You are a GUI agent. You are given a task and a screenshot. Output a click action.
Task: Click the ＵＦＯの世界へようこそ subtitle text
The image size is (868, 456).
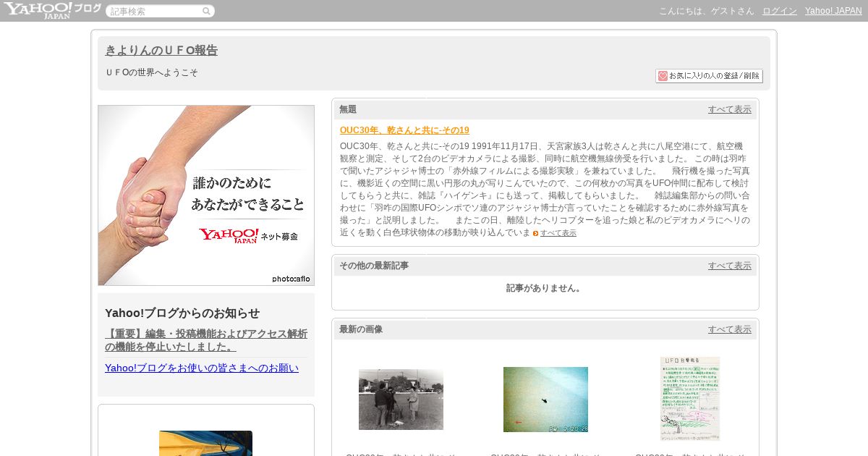coord(151,72)
